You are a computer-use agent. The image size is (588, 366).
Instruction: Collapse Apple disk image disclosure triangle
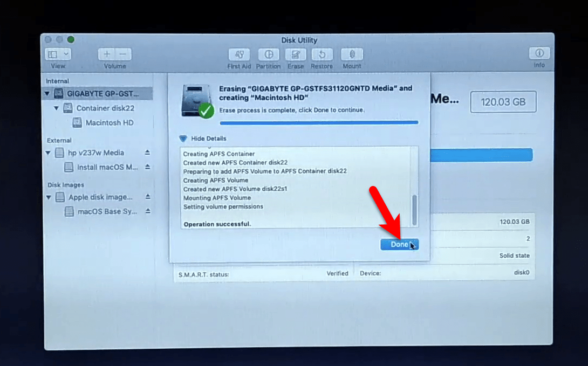49,197
